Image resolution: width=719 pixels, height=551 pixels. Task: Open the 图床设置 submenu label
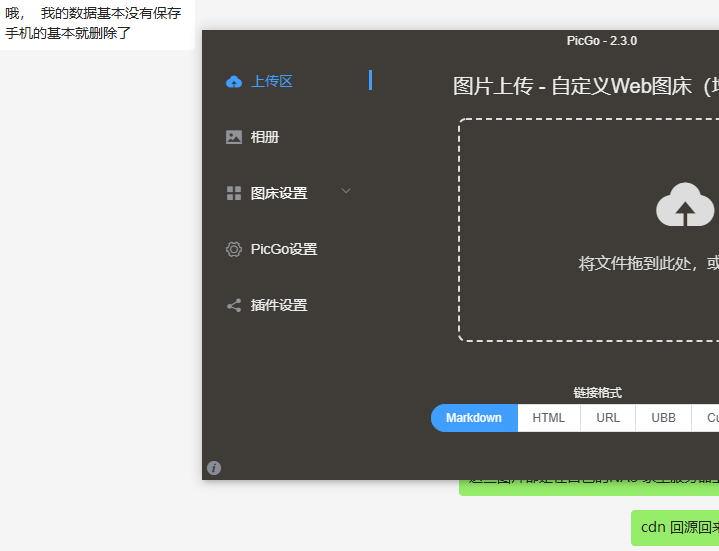pos(279,193)
